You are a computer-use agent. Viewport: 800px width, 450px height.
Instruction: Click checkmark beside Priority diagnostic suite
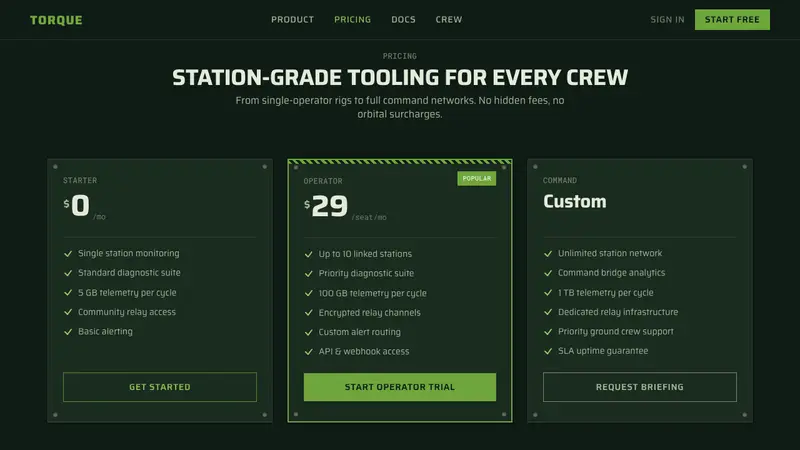(308, 273)
